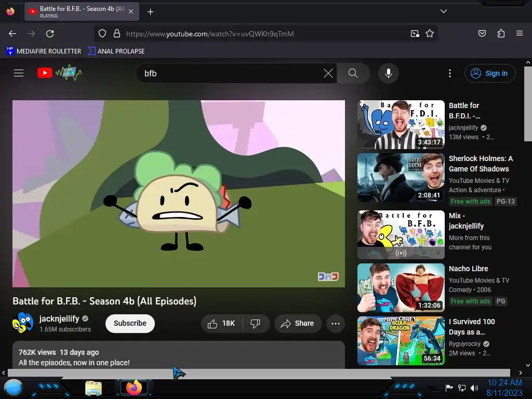Open the Mix - jacknjellify thumbnail
This screenshot has height=399, width=532.
tap(401, 235)
